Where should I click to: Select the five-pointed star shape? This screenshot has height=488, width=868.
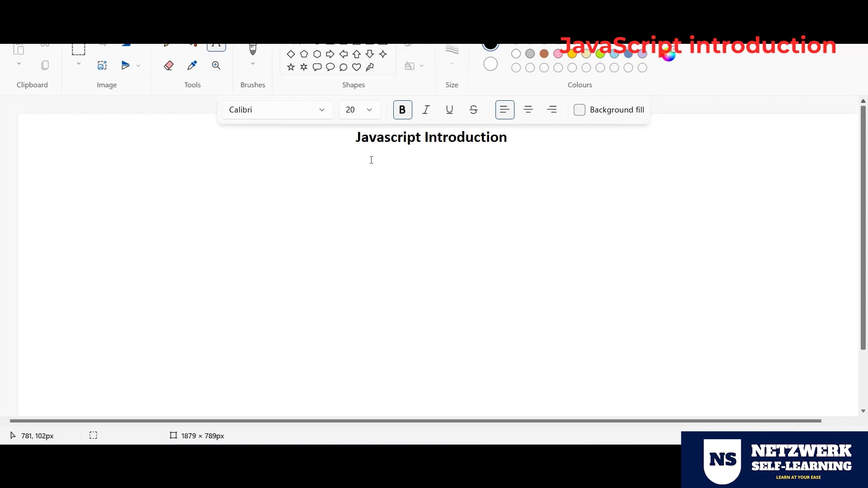click(290, 67)
